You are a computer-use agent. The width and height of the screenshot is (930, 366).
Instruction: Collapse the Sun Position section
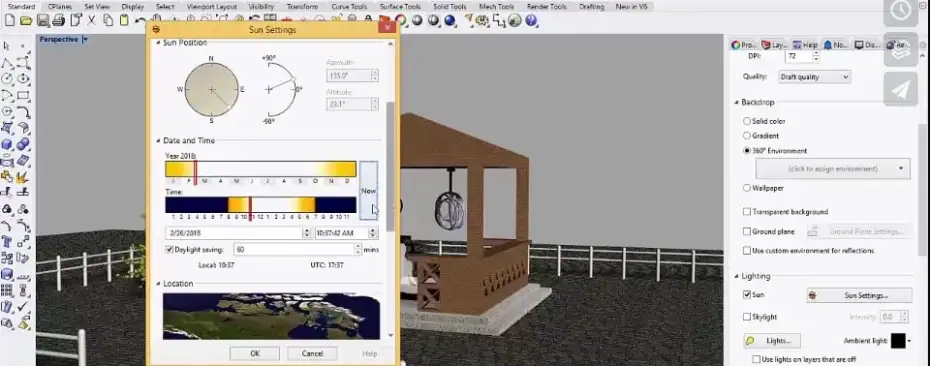[x=158, y=43]
